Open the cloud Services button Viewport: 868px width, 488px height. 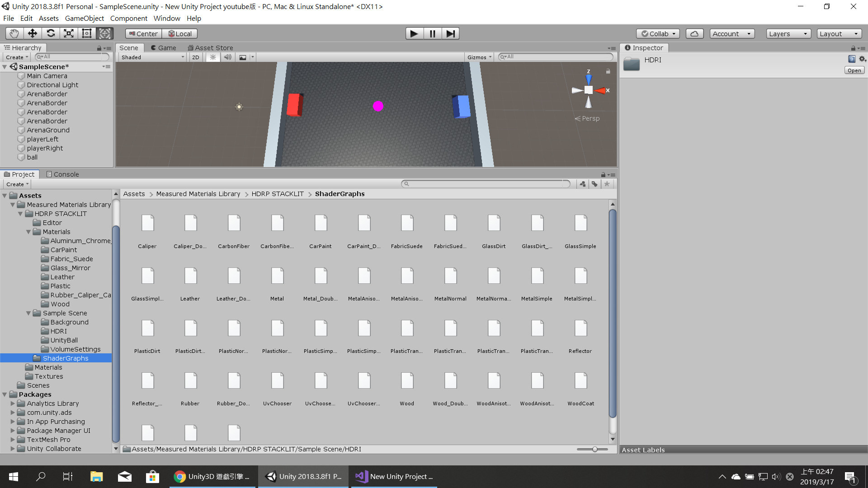(694, 34)
